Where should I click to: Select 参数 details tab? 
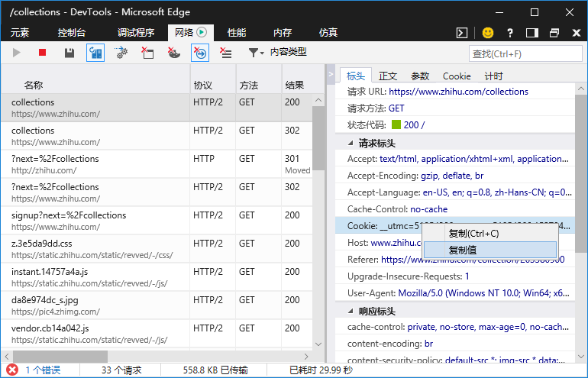tap(420, 76)
